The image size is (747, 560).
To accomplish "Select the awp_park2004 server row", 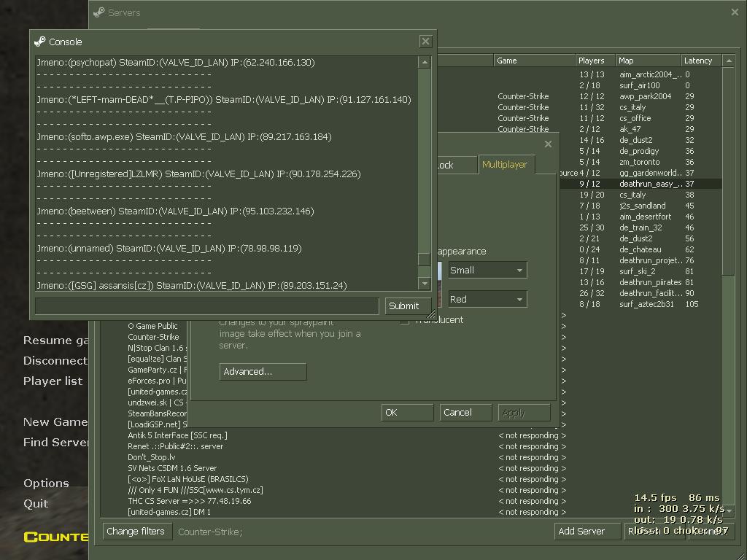I will pos(578,96).
